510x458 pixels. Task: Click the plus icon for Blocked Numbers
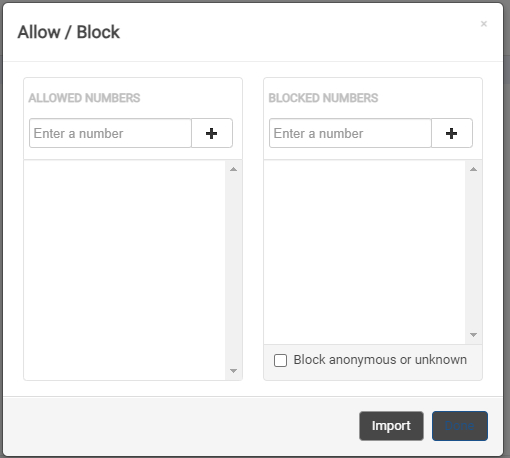click(452, 133)
